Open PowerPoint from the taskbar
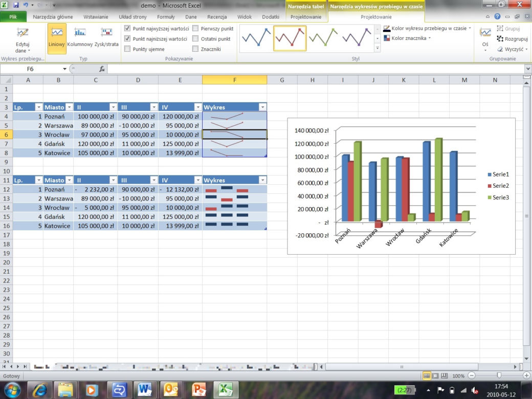Screen dimensions: 532x399 click(199, 390)
